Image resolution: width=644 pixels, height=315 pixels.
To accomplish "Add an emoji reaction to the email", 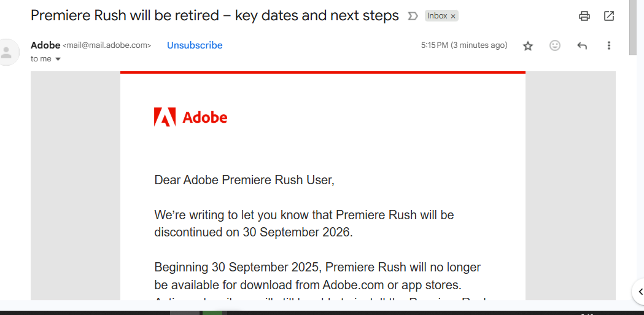I will coord(555,45).
